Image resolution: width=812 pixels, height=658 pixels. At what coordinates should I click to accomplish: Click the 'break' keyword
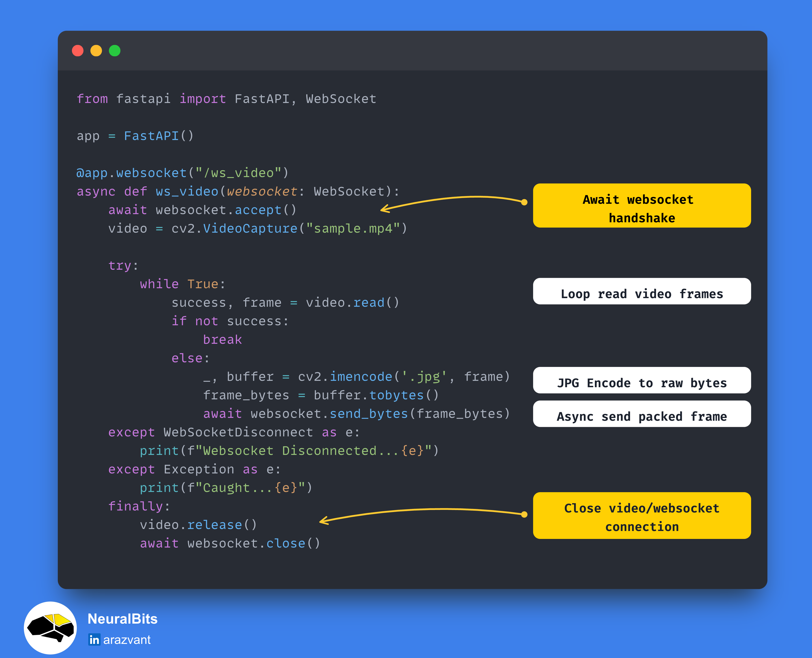tap(222, 340)
